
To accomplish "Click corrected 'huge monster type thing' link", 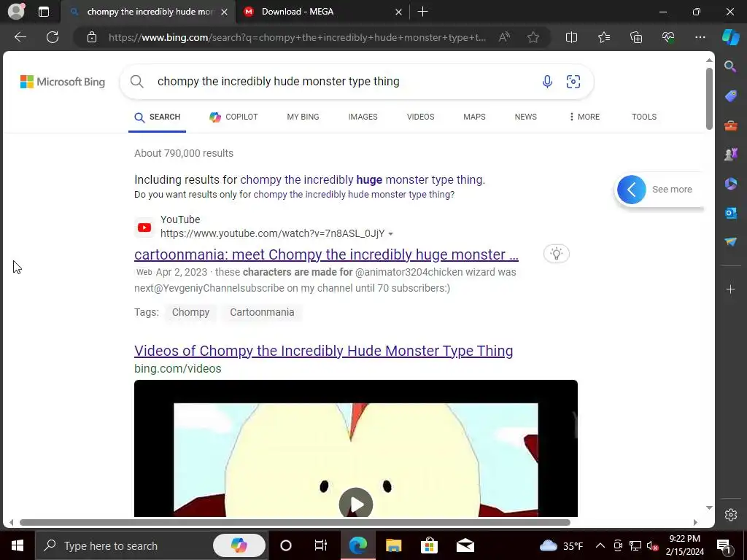I will (363, 179).
